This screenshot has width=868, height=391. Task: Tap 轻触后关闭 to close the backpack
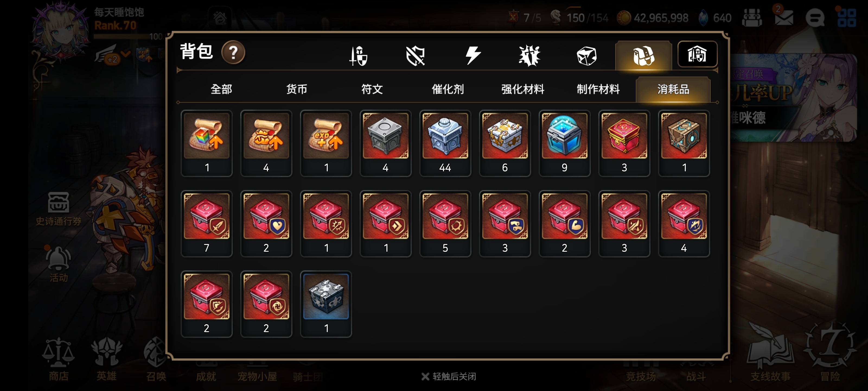448,377
